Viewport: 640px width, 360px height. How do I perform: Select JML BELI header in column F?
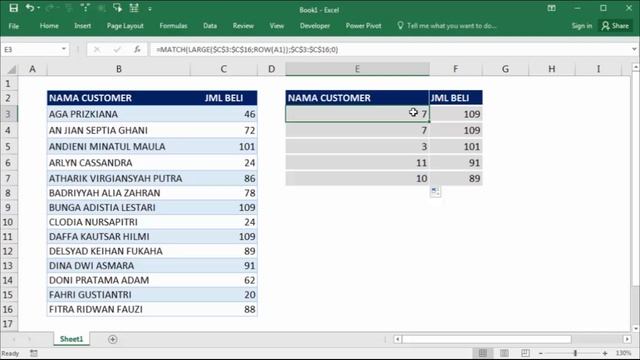[x=456, y=98]
